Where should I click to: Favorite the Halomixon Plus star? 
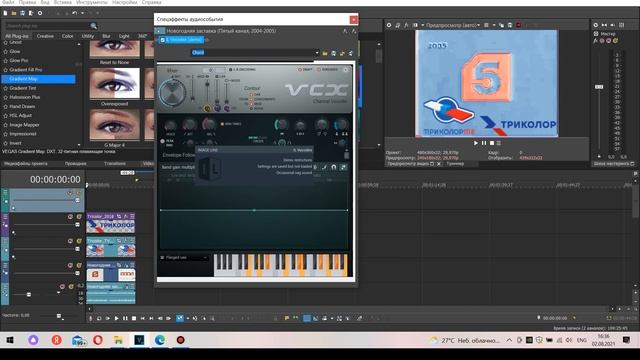(x=5, y=98)
